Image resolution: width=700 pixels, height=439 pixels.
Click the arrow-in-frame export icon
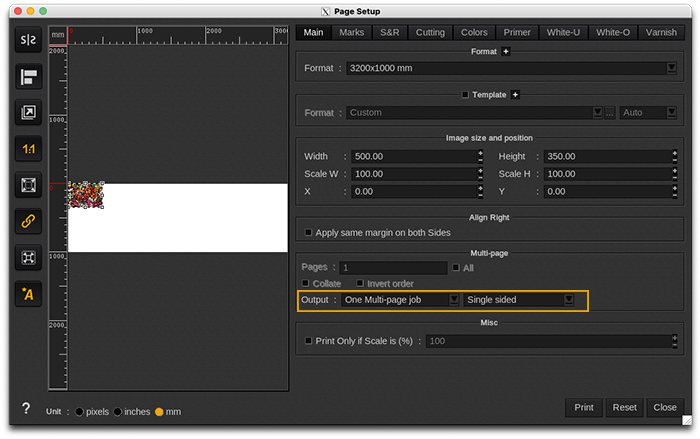[x=28, y=112]
